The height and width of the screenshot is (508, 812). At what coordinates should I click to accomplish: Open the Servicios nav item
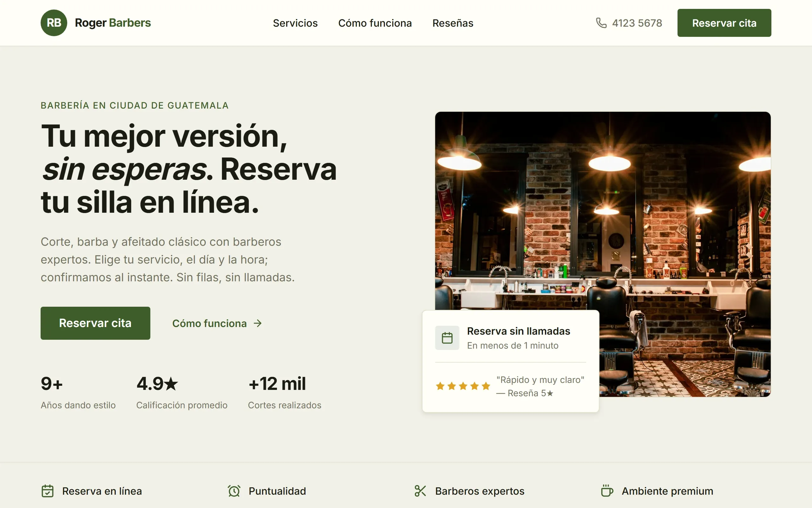pos(295,23)
